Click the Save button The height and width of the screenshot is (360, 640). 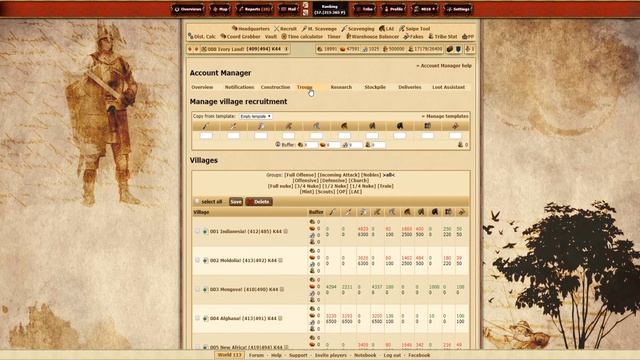tap(236, 202)
